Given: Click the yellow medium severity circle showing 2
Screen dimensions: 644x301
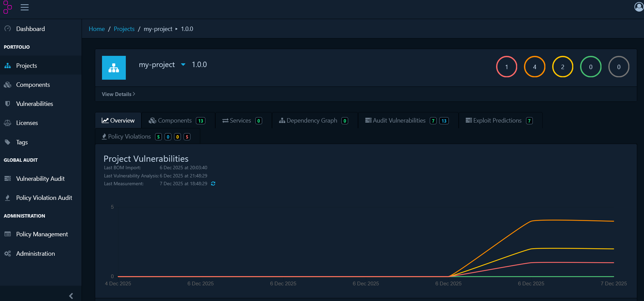Looking at the screenshot, I should click(x=563, y=67).
